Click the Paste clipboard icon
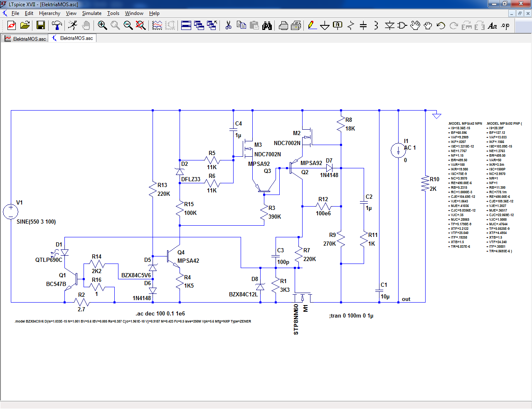The image size is (532, 409). coord(254,25)
